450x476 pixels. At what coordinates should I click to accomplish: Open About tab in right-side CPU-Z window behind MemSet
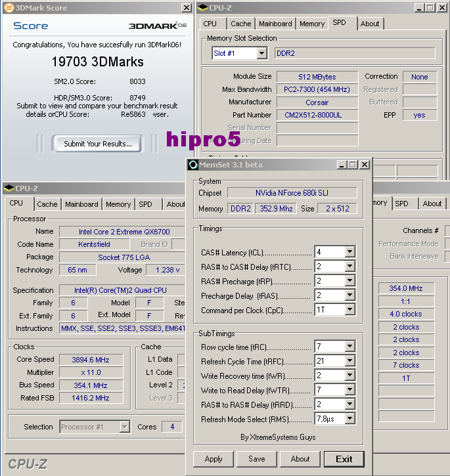(x=432, y=204)
